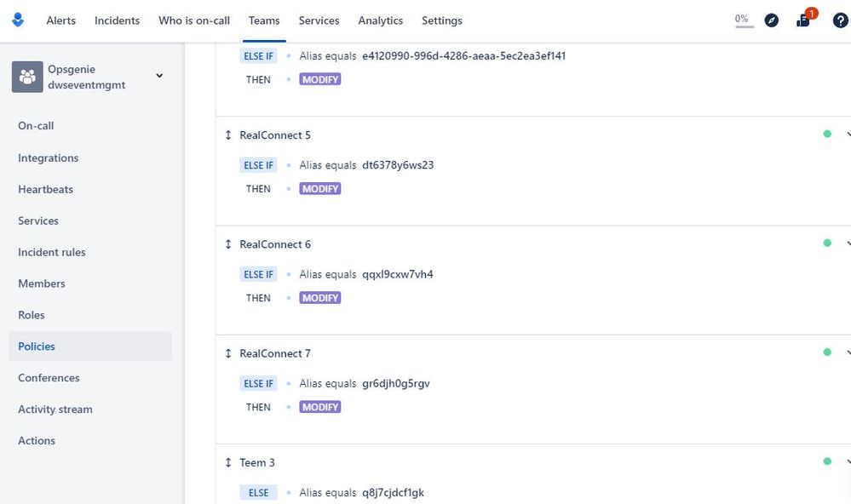Click the RealConnect 7 policy title

click(x=275, y=353)
